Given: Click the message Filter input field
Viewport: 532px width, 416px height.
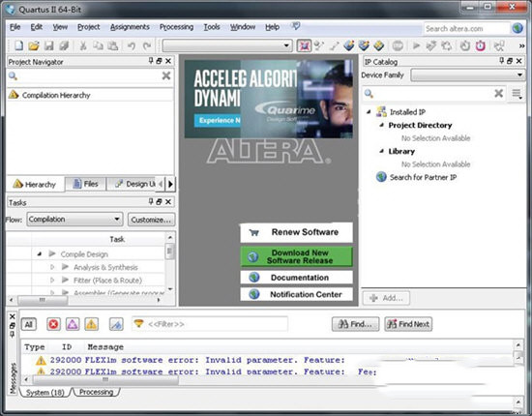Looking at the screenshot, I should [x=210, y=324].
